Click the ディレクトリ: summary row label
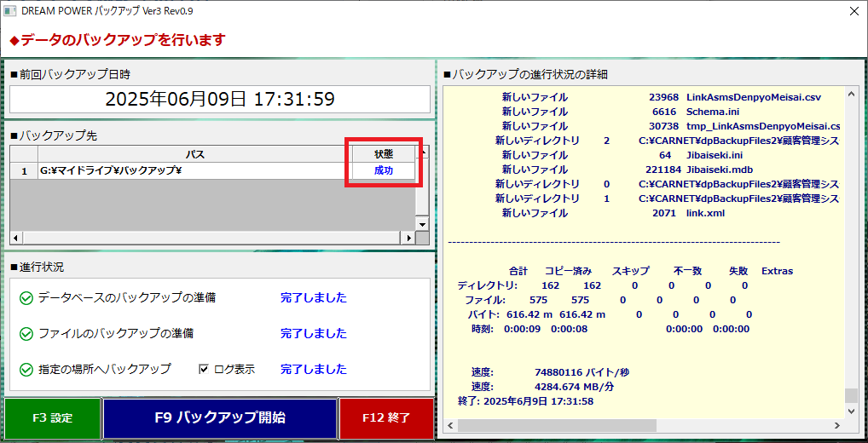This screenshot has width=868, height=443. pyautogui.click(x=488, y=285)
